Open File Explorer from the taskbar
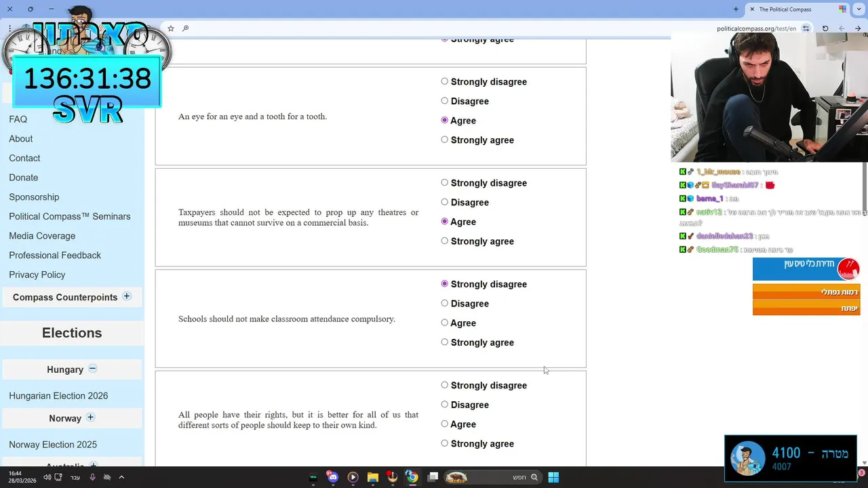Screen dimensions: 868x488 click(372, 477)
